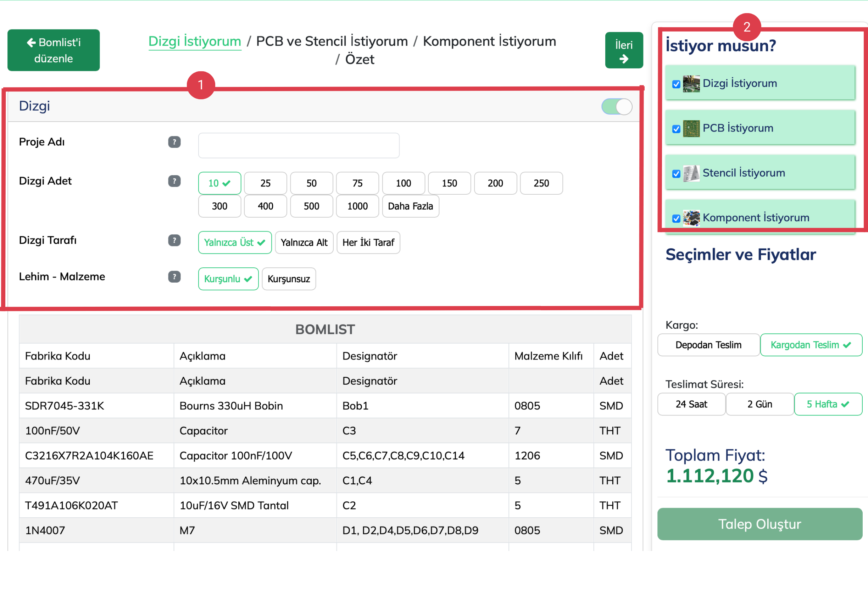Click the Talep Oluştur button
This screenshot has width=868, height=590.
(x=759, y=524)
